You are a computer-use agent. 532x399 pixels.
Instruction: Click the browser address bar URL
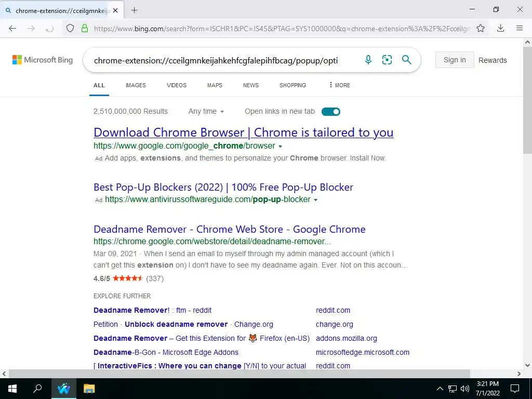tap(282, 29)
